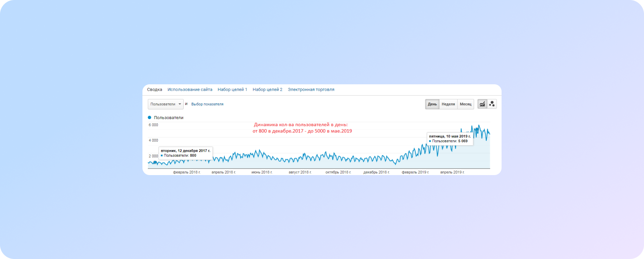Switch to motion chart dots icon
Image resolution: width=644 pixels, height=259 pixels.
tap(492, 104)
